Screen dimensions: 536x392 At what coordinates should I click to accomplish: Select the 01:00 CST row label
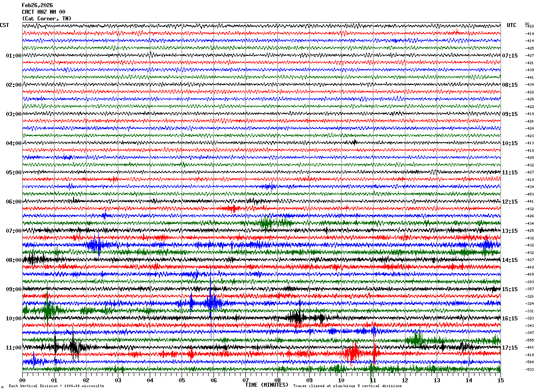[x=13, y=56]
